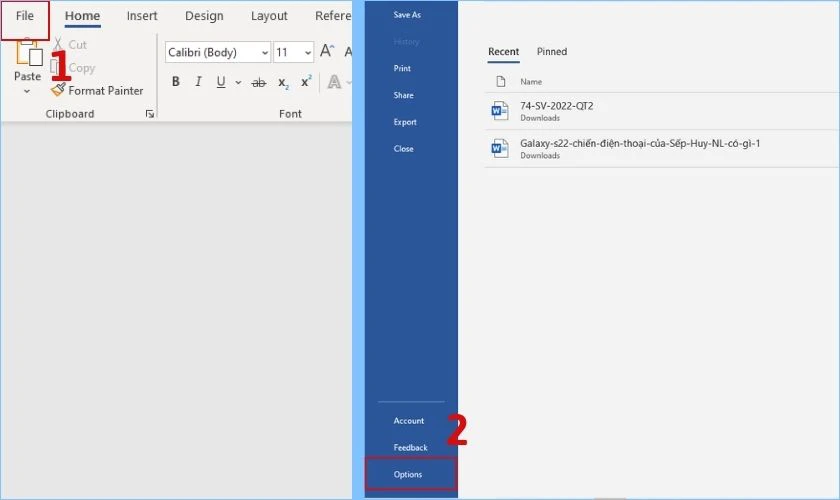Open the File tab

click(x=25, y=17)
